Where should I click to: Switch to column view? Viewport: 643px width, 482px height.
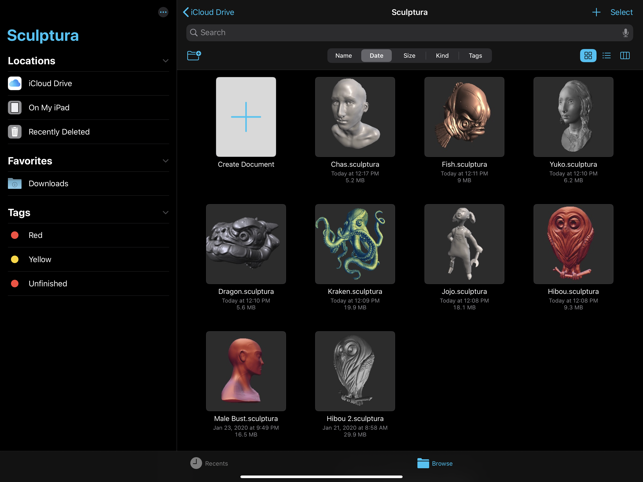625,55
